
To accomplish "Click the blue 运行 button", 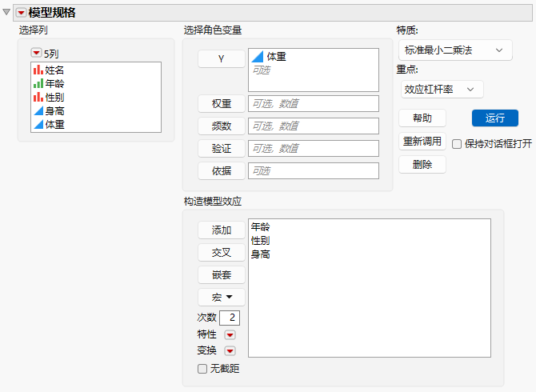I will click(x=495, y=118).
